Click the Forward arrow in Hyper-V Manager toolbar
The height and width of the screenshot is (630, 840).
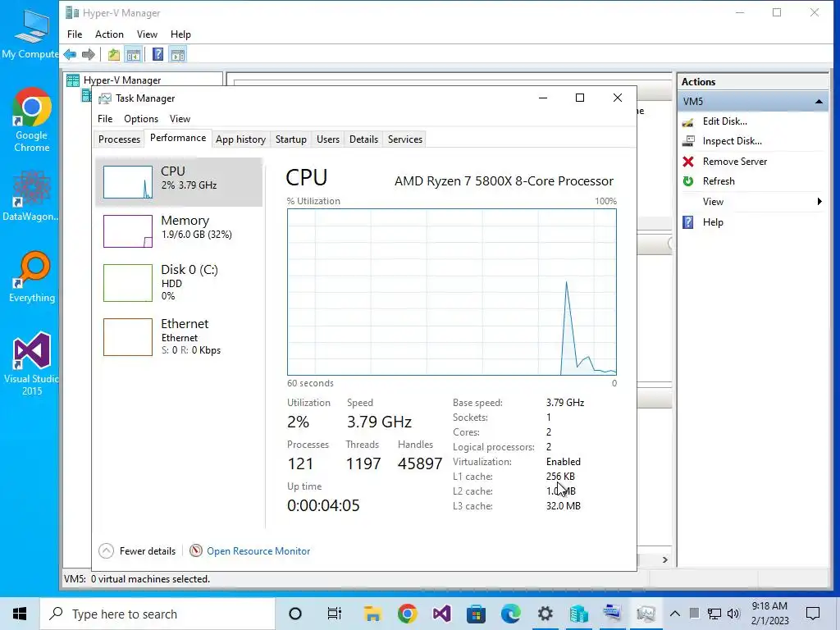pyautogui.click(x=89, y=54)
